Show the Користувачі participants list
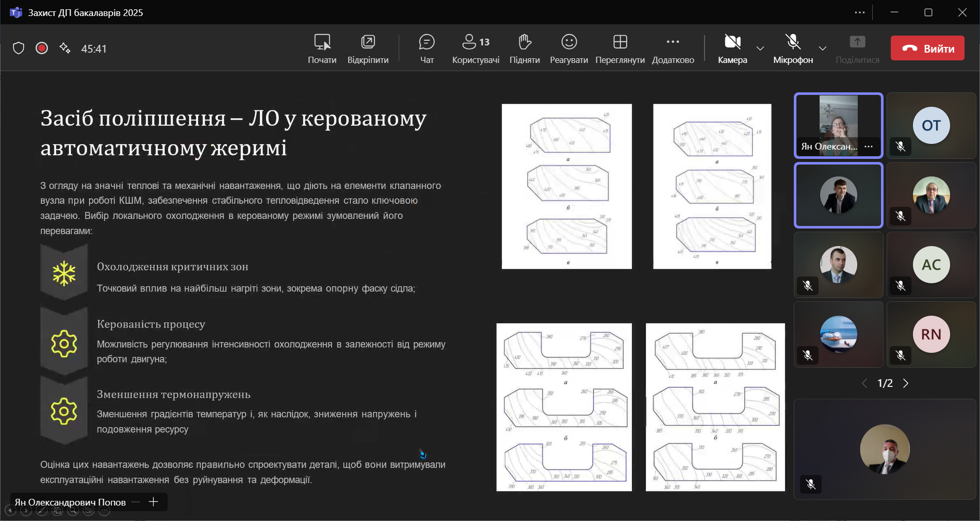Screen dimensions: 980x521 pyautogui.click(x=476, y=48)
